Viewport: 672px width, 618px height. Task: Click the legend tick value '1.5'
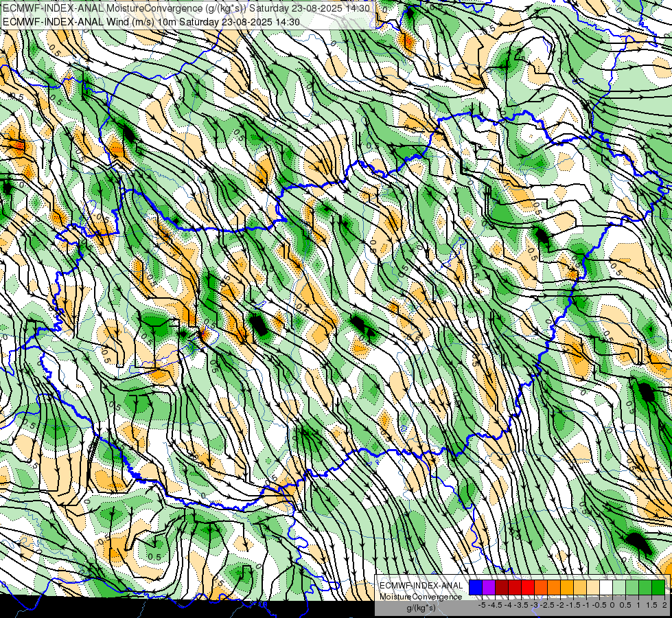[651, 605]
